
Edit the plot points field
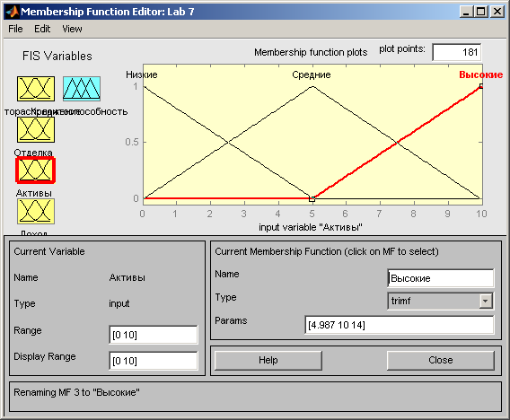point(457,52)
